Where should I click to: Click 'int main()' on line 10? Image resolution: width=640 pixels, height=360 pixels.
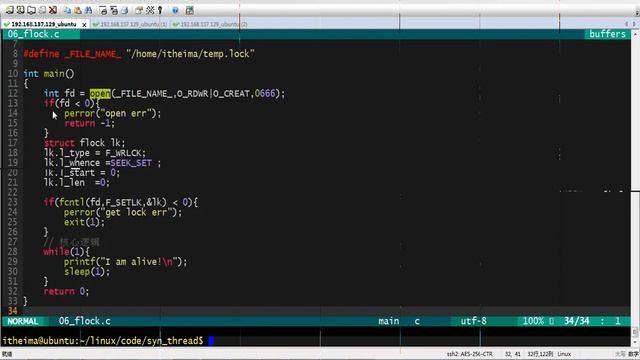click(49, 74)
